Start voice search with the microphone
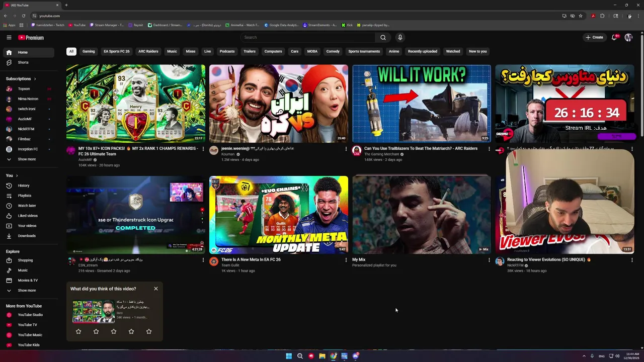The width and height of the screenshot is (644, 362). [400, 37]
